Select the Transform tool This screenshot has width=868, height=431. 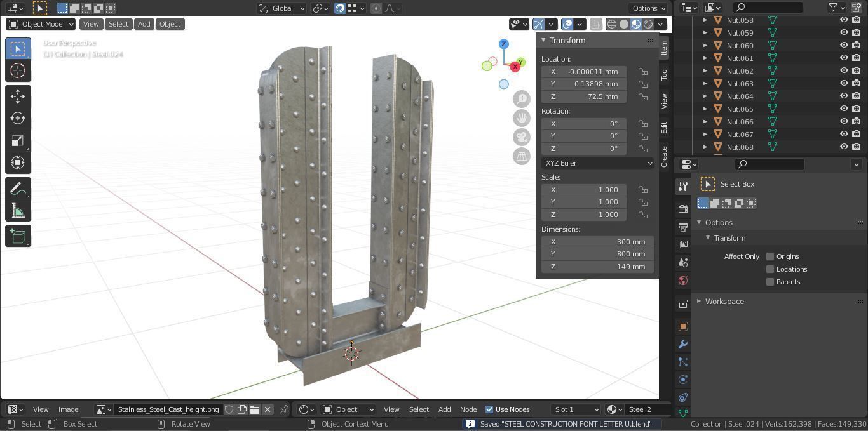(x=18, y=162)
